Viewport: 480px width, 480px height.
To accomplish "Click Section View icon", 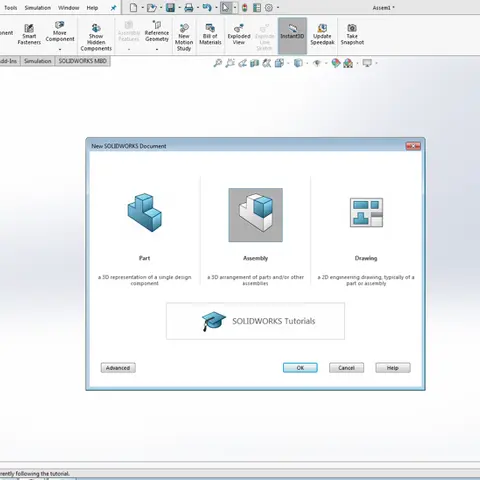I will pos(254,63).
